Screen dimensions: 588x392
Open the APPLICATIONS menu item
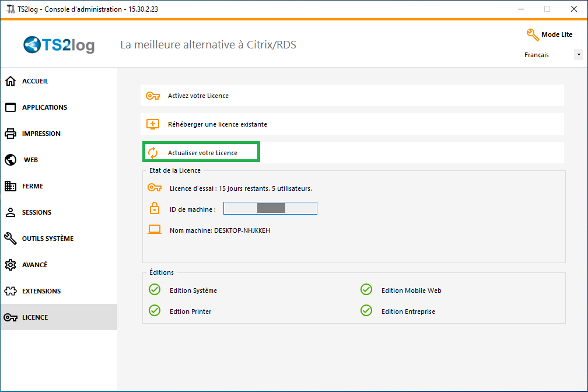(x=59, y=107)
